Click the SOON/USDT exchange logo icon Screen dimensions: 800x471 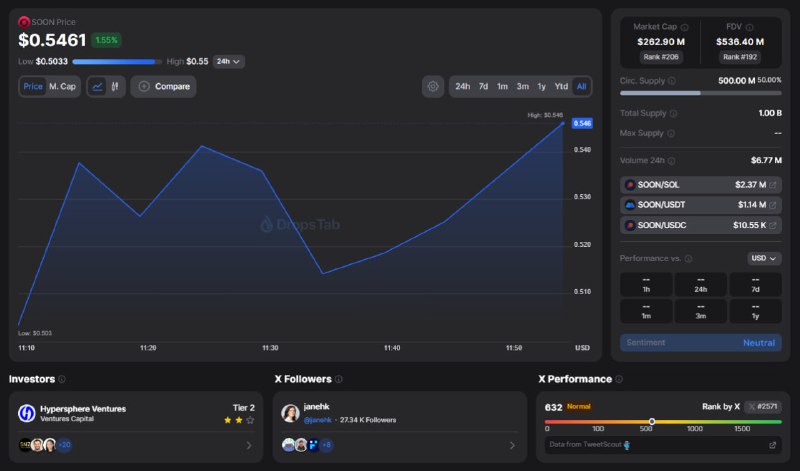point(630,205)
